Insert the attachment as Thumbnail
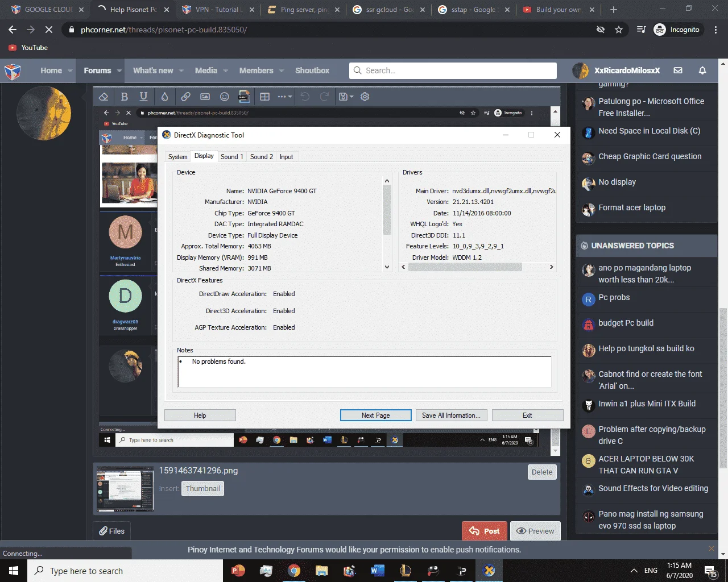Screen dimensions: 728x582 pos(203,488)
